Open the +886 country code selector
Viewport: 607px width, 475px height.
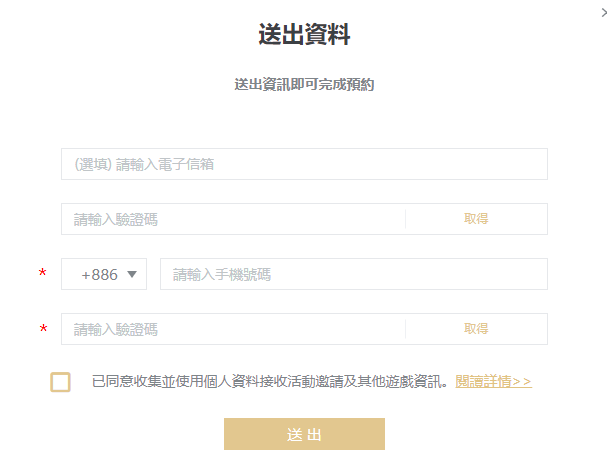pos(104,274)
